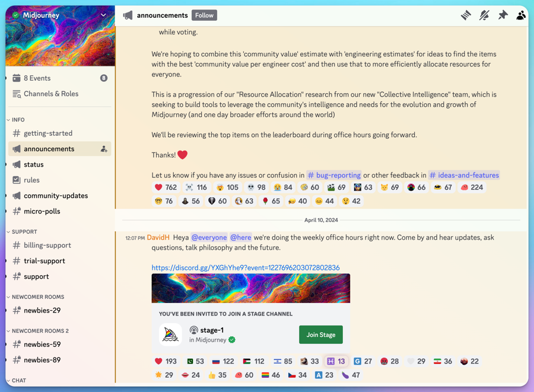Click the Midjourney sailboat server avatar
534x392 pixels.
click(x=171, y=334)
